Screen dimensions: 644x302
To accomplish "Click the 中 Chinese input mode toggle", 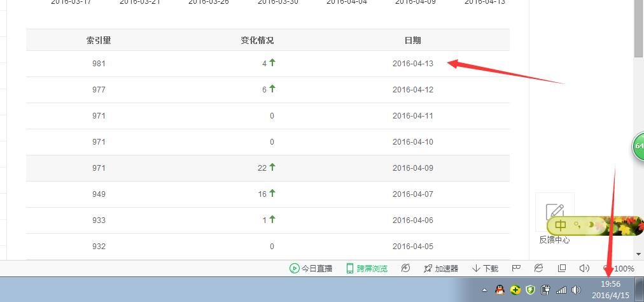I will (x=560, y=225).
